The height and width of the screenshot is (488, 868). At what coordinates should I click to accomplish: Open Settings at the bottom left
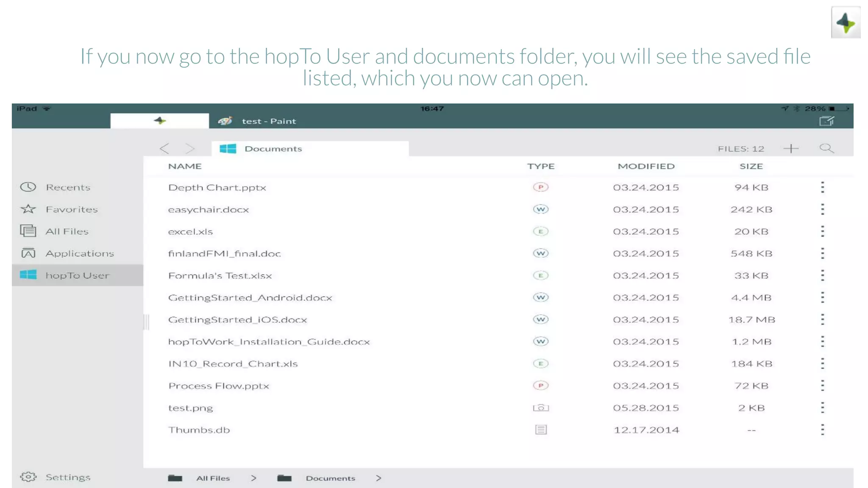tap(55, 477)
